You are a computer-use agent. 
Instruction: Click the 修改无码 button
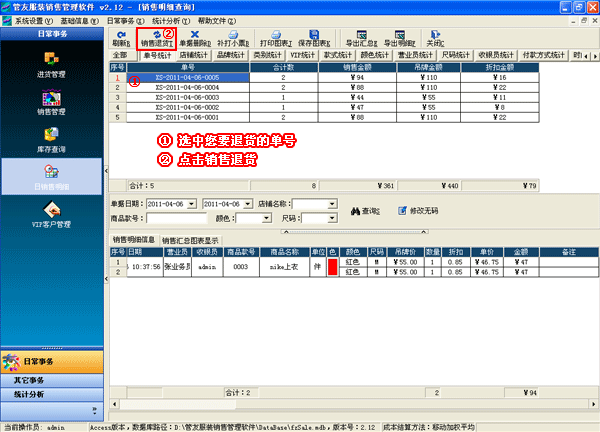(x=418, y=211)
